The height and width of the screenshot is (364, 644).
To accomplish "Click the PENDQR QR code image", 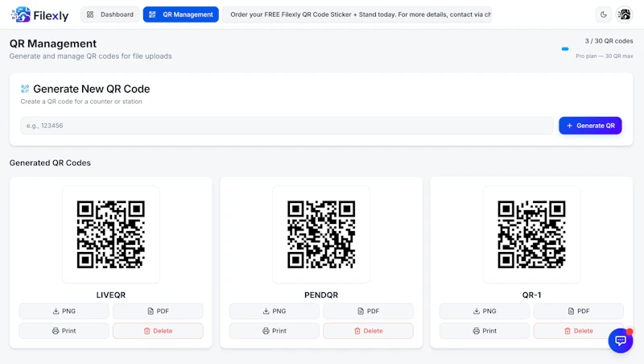I will 321,234.
